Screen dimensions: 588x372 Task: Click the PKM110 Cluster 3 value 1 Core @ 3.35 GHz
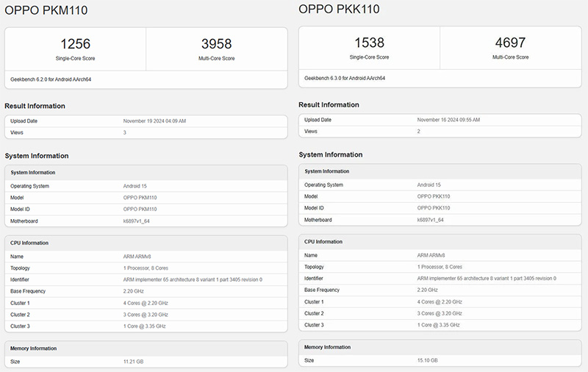[x=144, y=326]
